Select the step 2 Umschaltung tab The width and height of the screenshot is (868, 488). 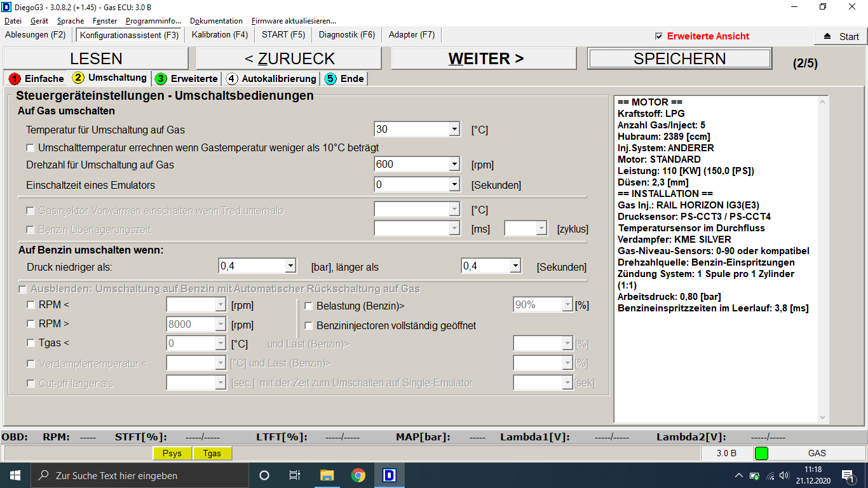pyautogui.click(x=110, y=78)
